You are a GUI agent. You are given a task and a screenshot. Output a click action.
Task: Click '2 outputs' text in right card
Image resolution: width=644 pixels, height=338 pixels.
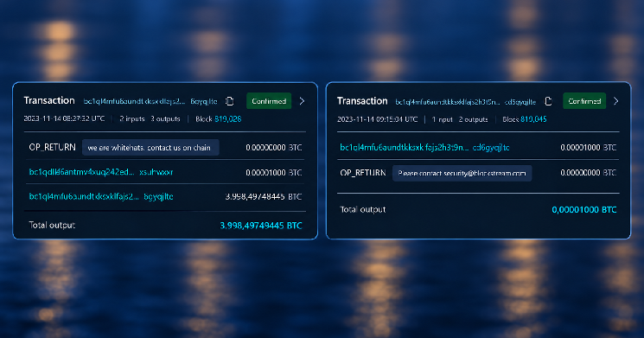point(473,119)
